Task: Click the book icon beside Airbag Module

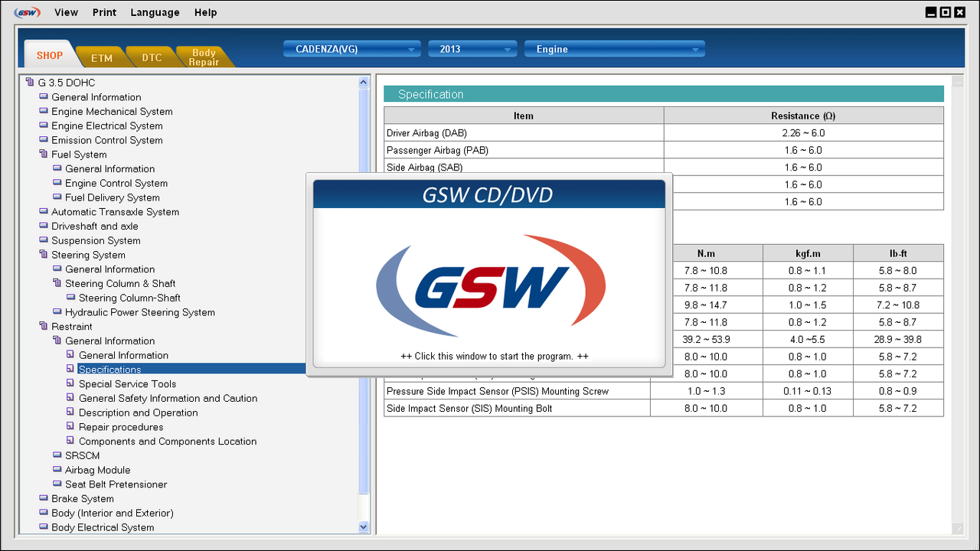Action: point(57,470)
